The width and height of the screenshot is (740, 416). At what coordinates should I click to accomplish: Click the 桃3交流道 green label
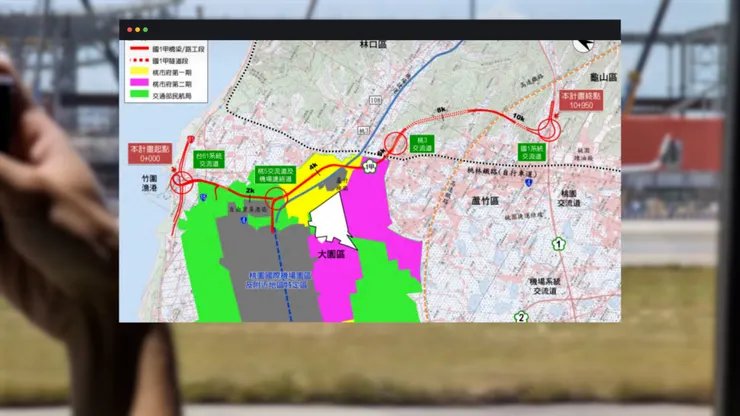tap(422, 144)
